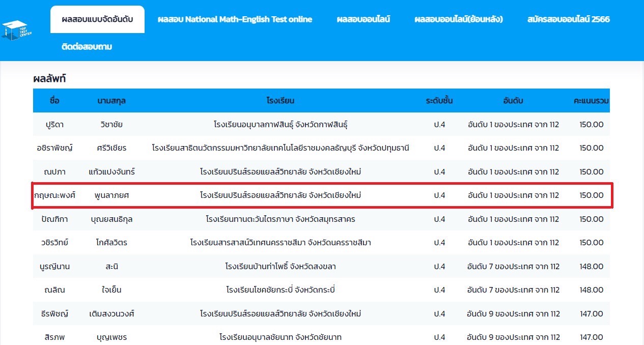Click the school name in กฤษณะพงศ์'s row
This screenshot has width=644, height=345.
pos(281,195)
